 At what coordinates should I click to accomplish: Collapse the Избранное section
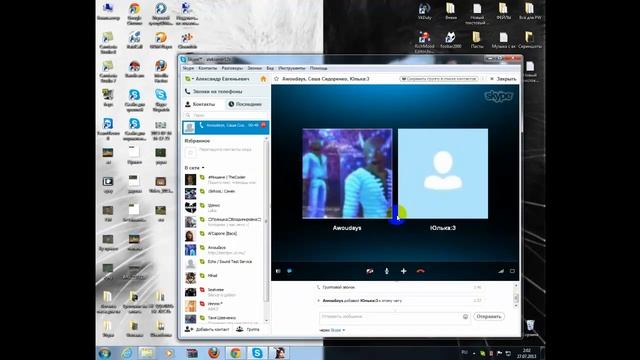pos(197,141)
